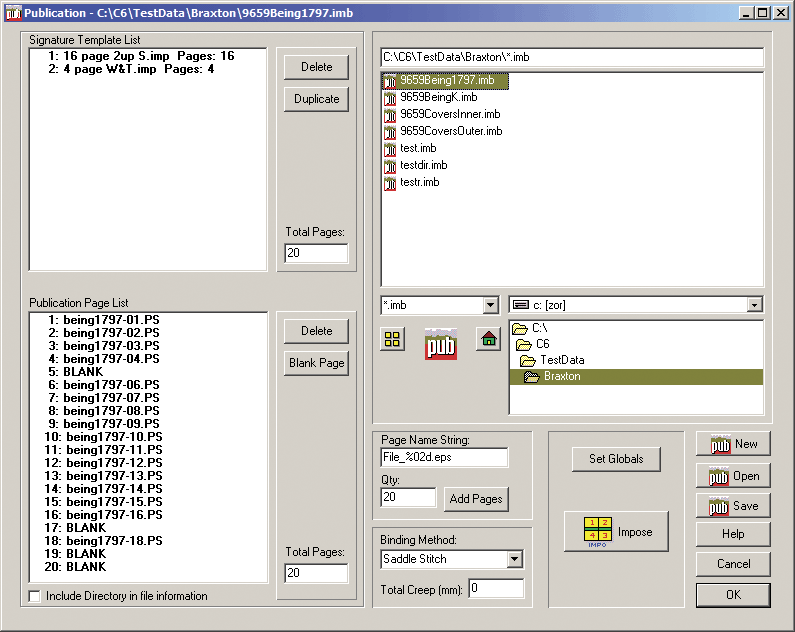795x632 pixels.
Task: Select the C6 folder in directory tree
Action: [542, 344]
